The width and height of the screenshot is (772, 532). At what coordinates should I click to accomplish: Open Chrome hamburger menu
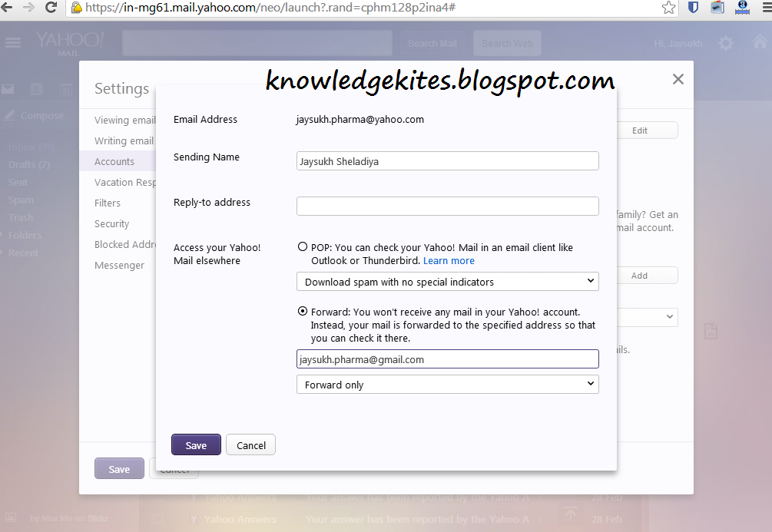point(767,8)
